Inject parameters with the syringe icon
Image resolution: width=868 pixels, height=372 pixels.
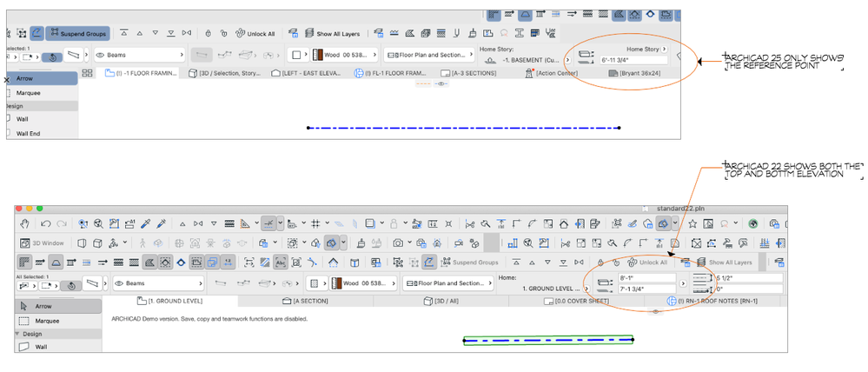point(161,223)
